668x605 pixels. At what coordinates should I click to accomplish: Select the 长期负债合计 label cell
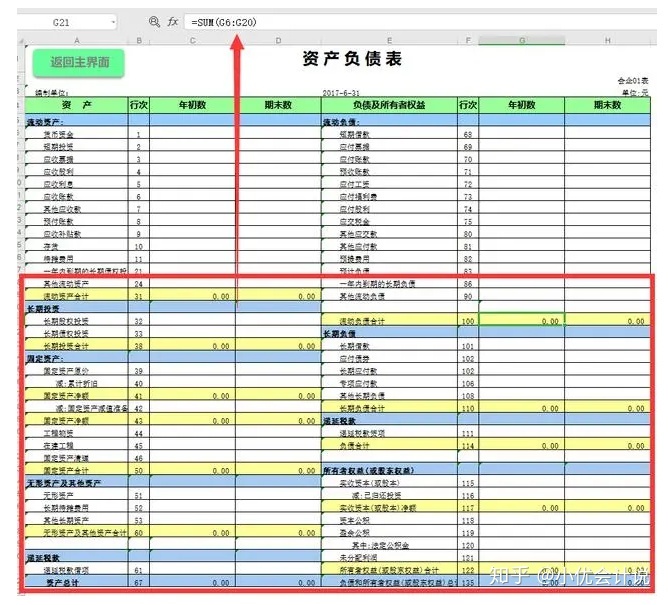pyautogui.click(x=389, y=408)
